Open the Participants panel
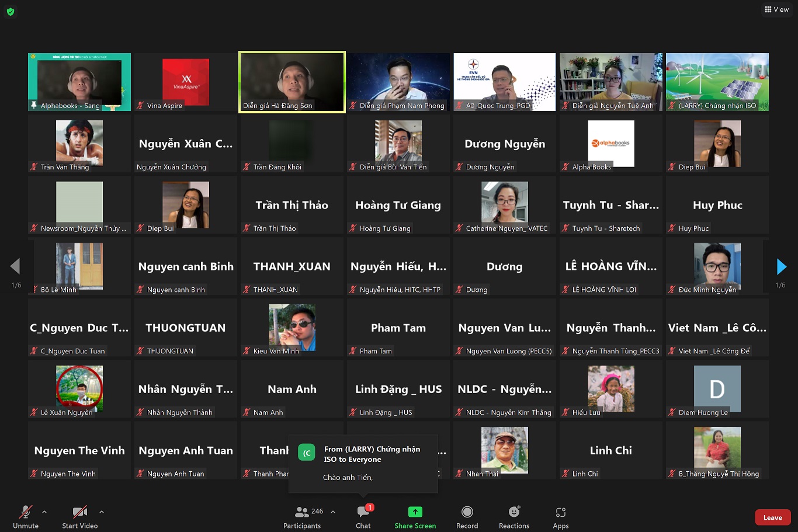 tap(302, 516)
